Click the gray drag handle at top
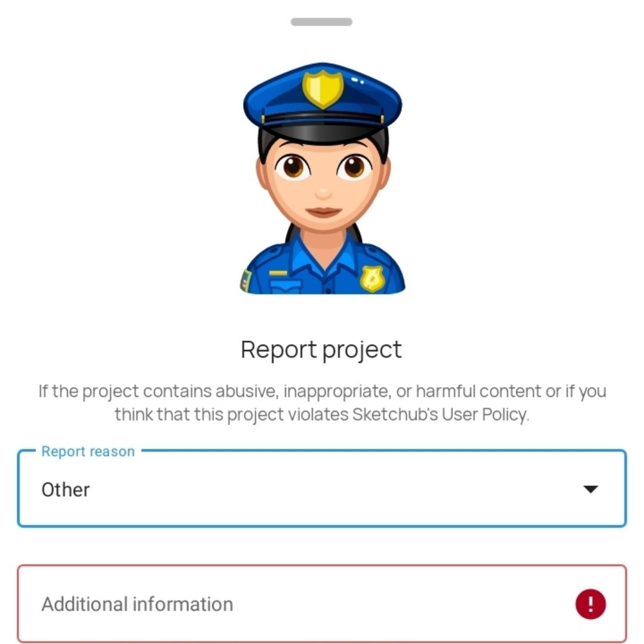 (x=321, y=22)
